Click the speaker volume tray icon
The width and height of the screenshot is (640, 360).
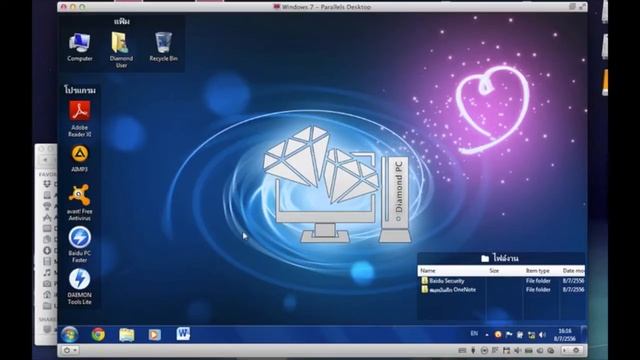542,335
